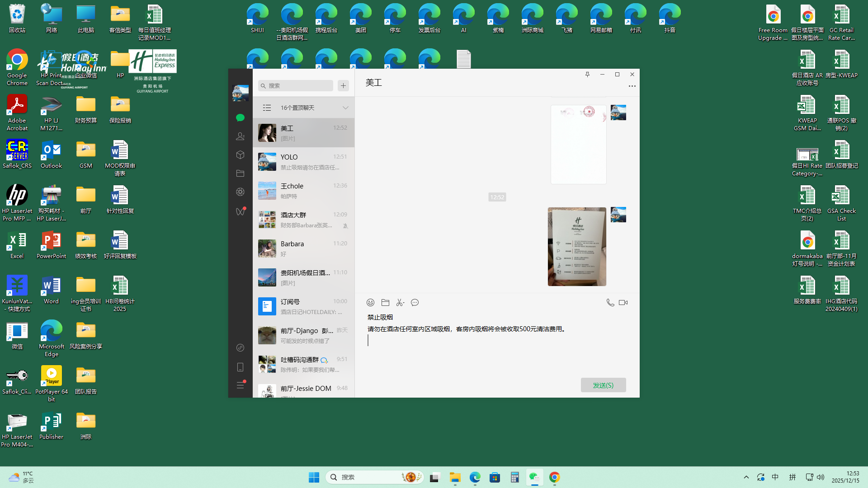Click the send file folder icon
This screenshot has height=488, width=868.
click(385, 303)
